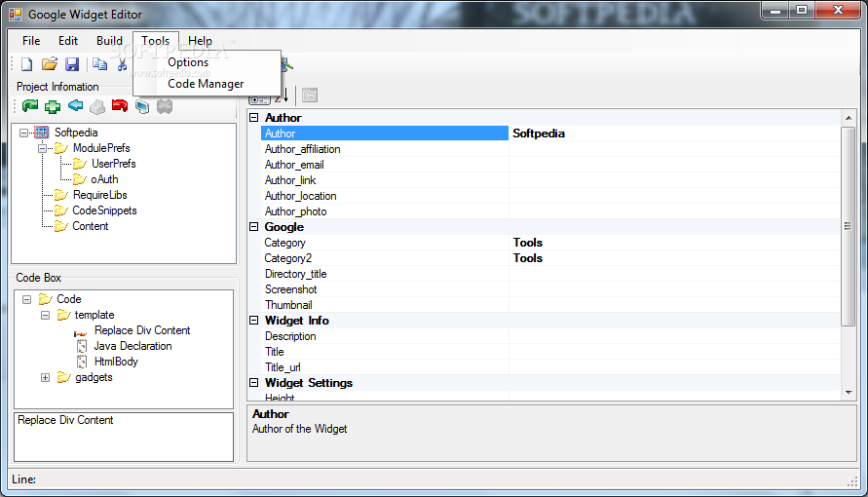
Task: Click property grid scroll down arrow
Action: pos(849,393)
